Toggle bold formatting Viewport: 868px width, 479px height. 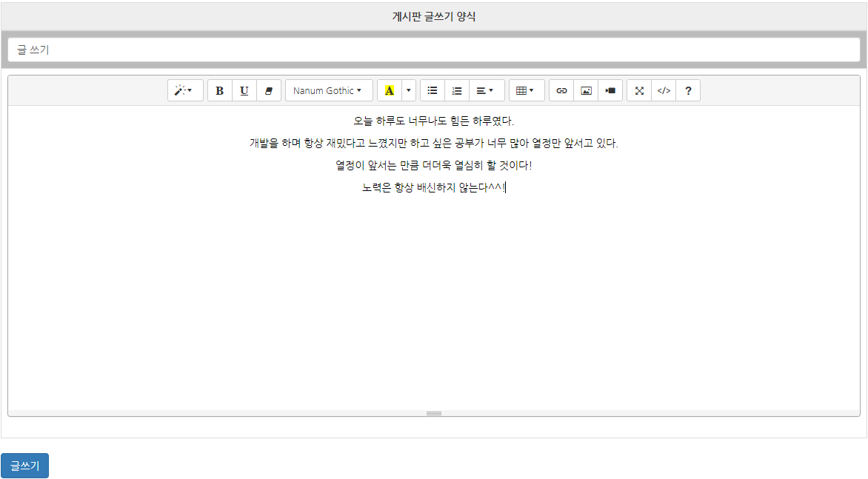(220, 91)
